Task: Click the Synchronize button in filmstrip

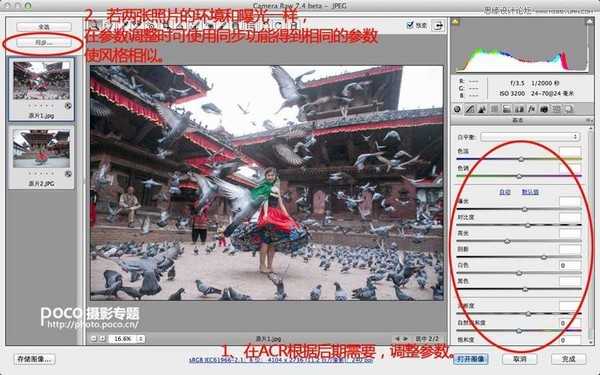Action: pos(44,43)
